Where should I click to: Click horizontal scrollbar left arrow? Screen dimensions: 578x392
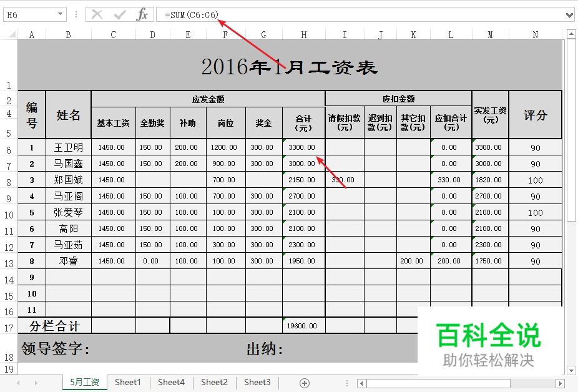point(362,383)
